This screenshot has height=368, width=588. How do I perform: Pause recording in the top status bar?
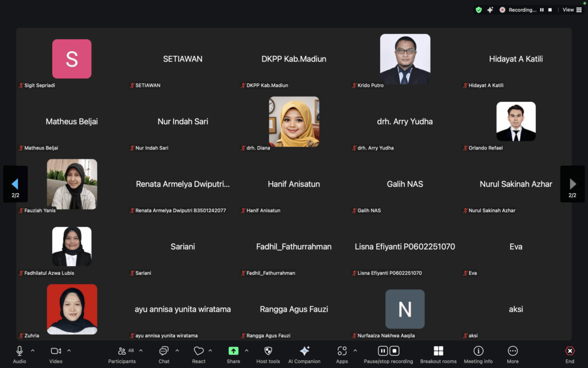(541, 10)
